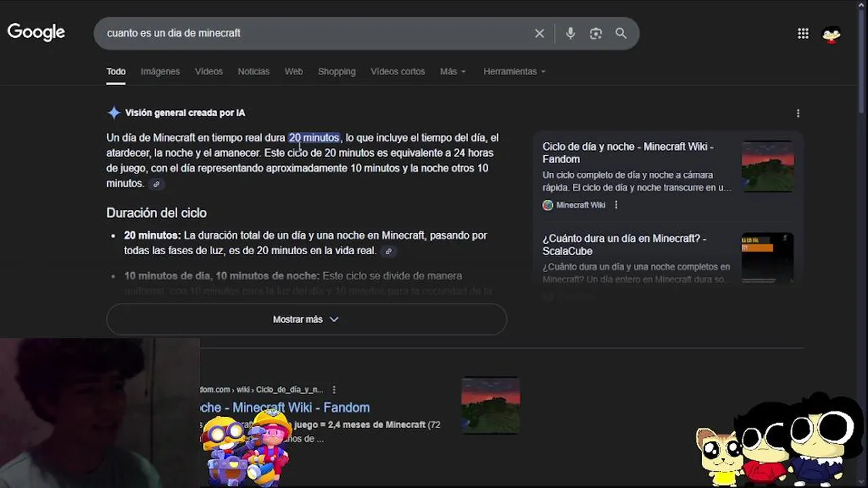Open three-dot menu next to Minecraft Wiki source
Viewport: 868px width, 488px height.
click(x=616, y=205)
